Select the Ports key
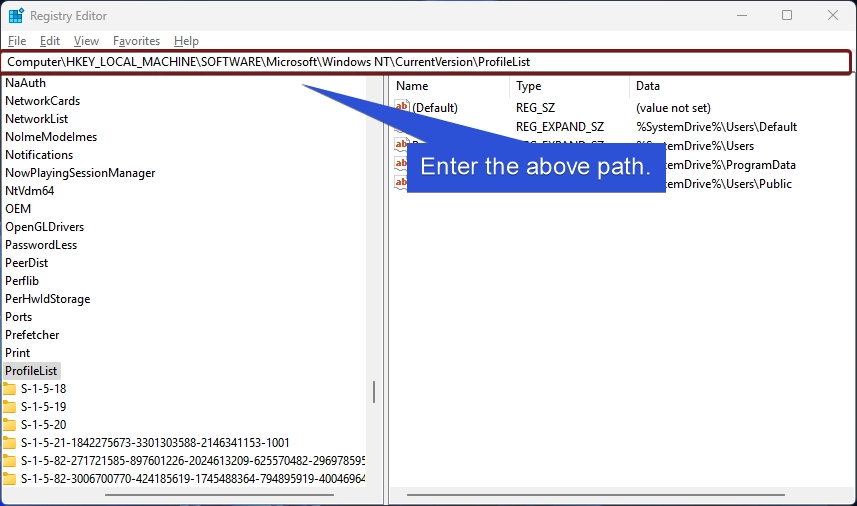The height and width of the screenshot is (506, 857). pos(19,317)
